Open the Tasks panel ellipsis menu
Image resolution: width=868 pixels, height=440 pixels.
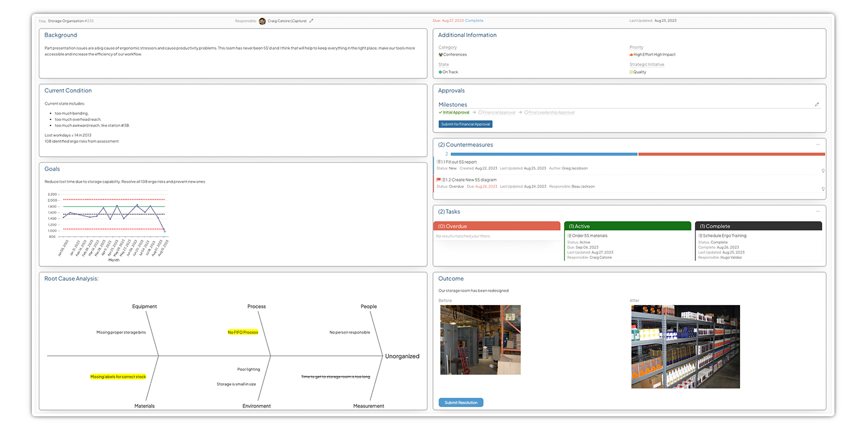tap(818, 211)
